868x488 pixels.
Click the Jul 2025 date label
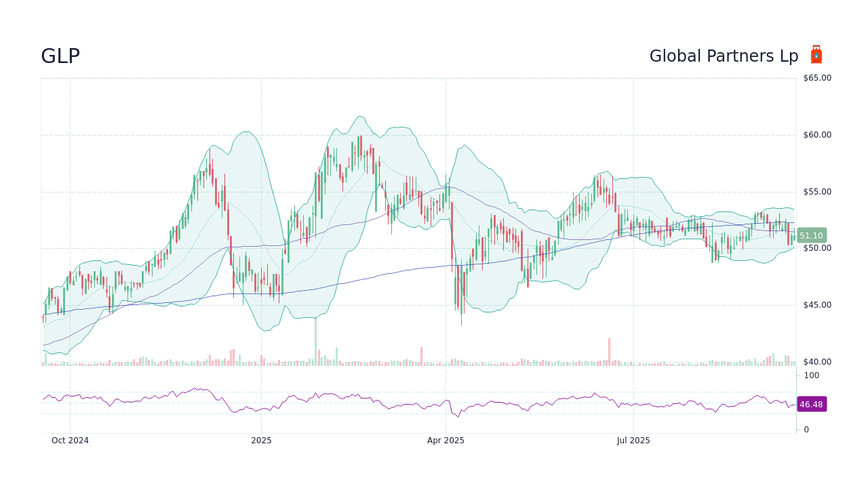[634, 440]
